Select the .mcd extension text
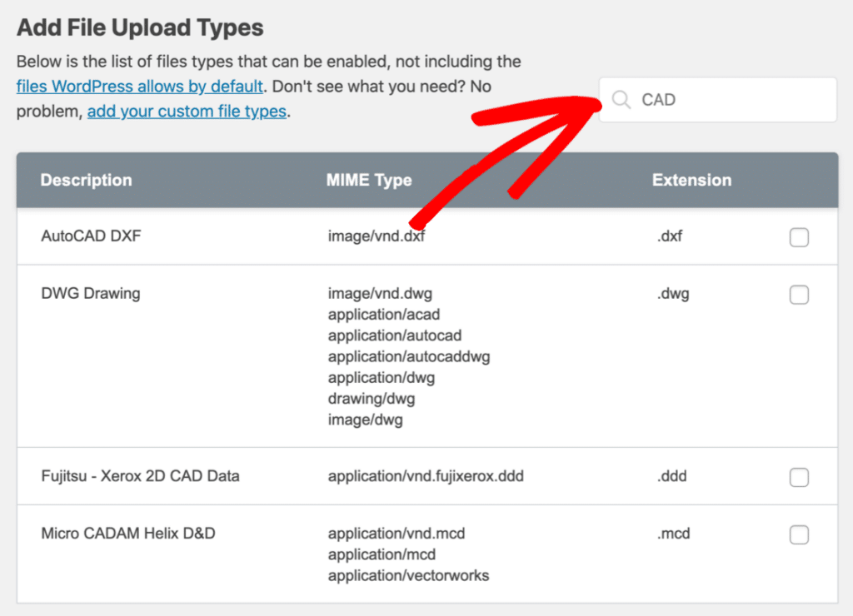853x616 pixels. [673, 534]
